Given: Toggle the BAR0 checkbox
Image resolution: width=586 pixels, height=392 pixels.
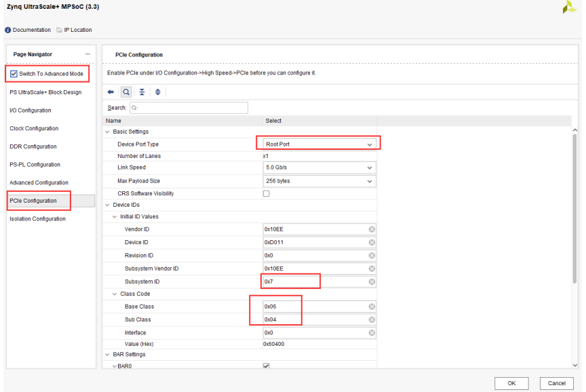Looking at the screenshot, I should tap(266, 366).
